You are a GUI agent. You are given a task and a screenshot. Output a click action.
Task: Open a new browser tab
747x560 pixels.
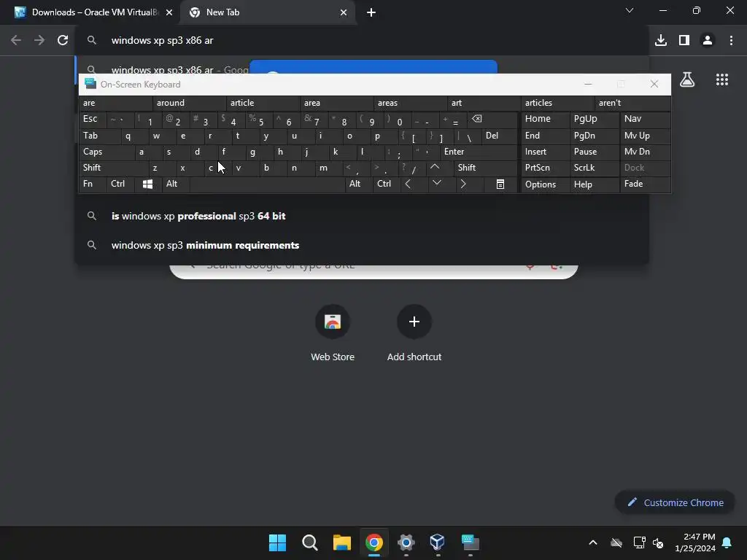click(x=371, y=12)
